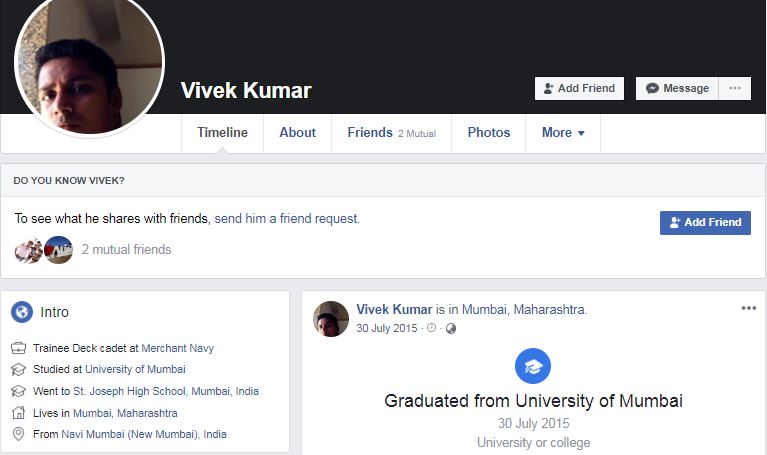Follow the 'send him a friend request' link
The image size is (767, 455).
click(x=287, y=218)
